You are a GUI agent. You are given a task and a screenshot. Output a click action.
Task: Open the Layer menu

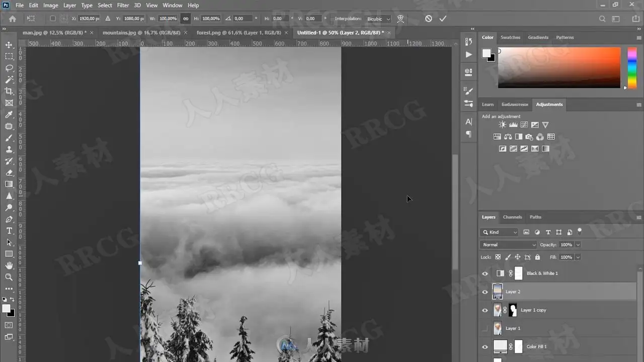tap(70, 5)
